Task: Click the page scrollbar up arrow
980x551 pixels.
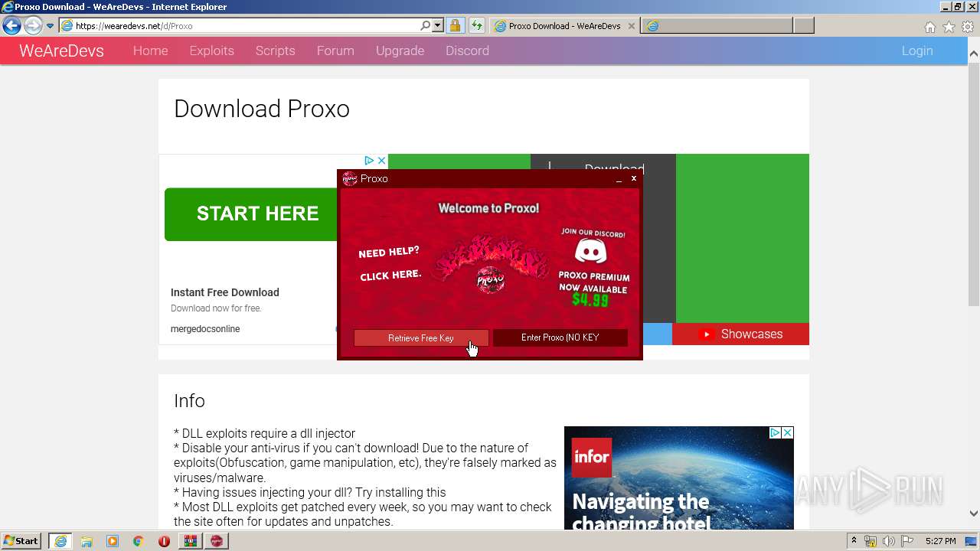Action: [973, 54]
